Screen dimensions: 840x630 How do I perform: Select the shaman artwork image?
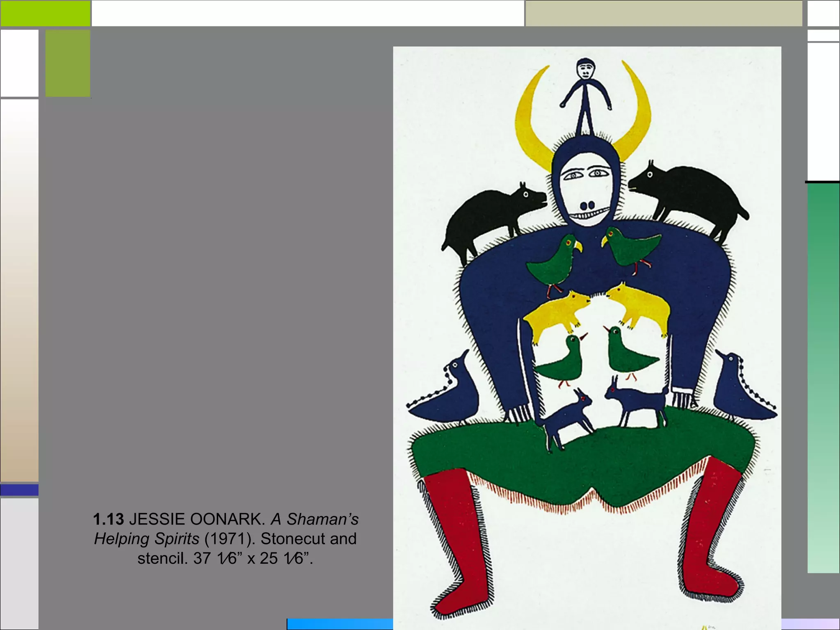click(x=587, y=338)
